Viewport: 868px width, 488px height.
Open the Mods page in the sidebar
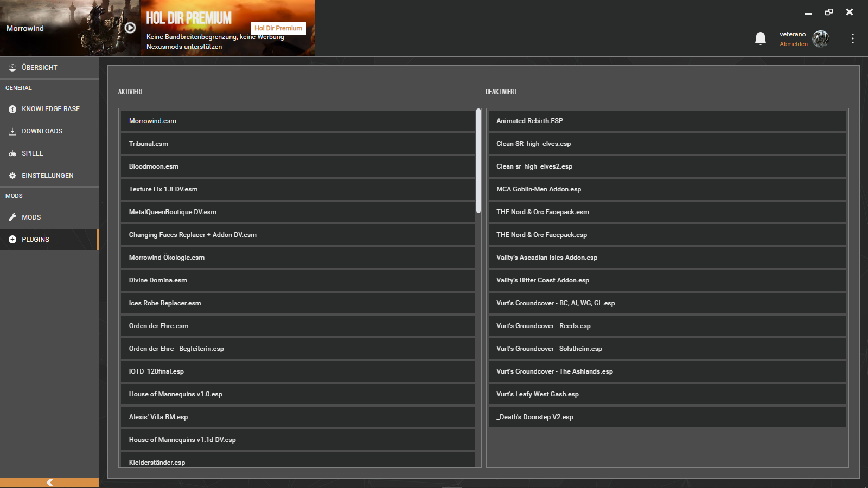(31, 217)
